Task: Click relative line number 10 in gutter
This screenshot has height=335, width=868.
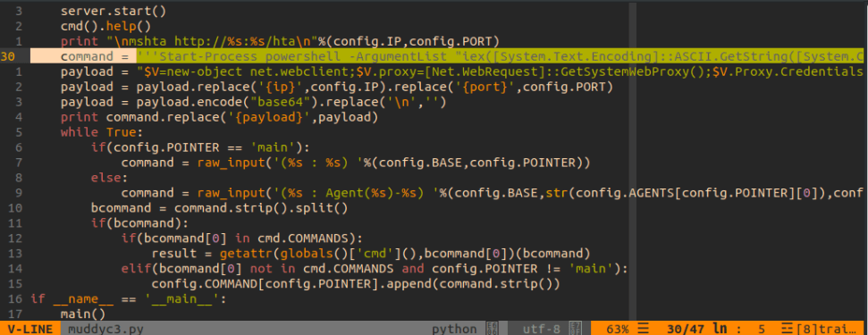Action: [15, 208]
